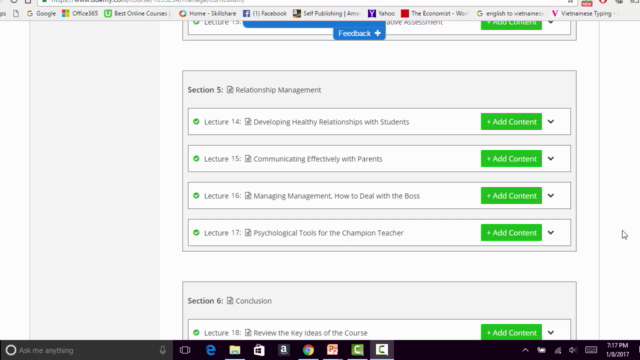Viewport: 640px width, 360px height.
Task: Add content to Lecture 15
Action: (511, 159)
